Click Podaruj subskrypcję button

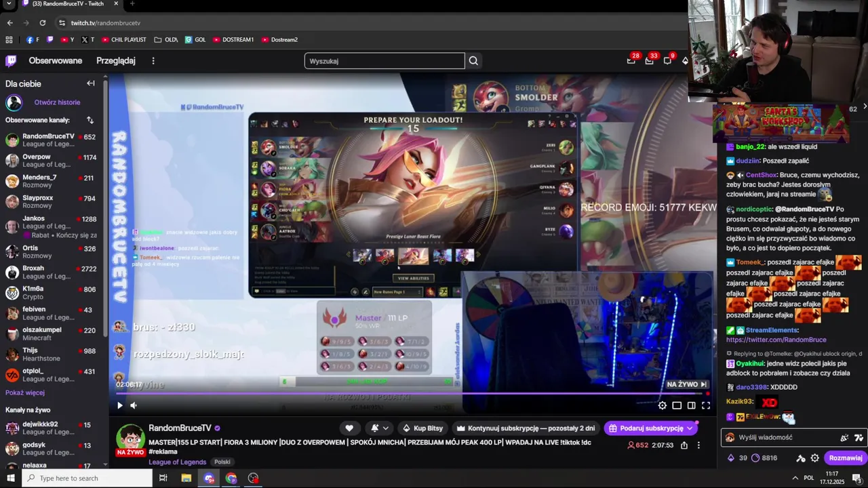pyautogui.click(x=651, y=428)
